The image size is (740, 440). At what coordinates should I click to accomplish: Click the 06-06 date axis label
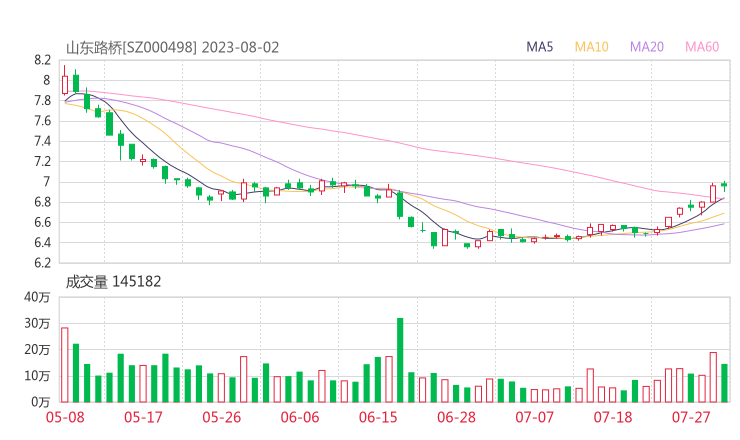click(300, 417)
